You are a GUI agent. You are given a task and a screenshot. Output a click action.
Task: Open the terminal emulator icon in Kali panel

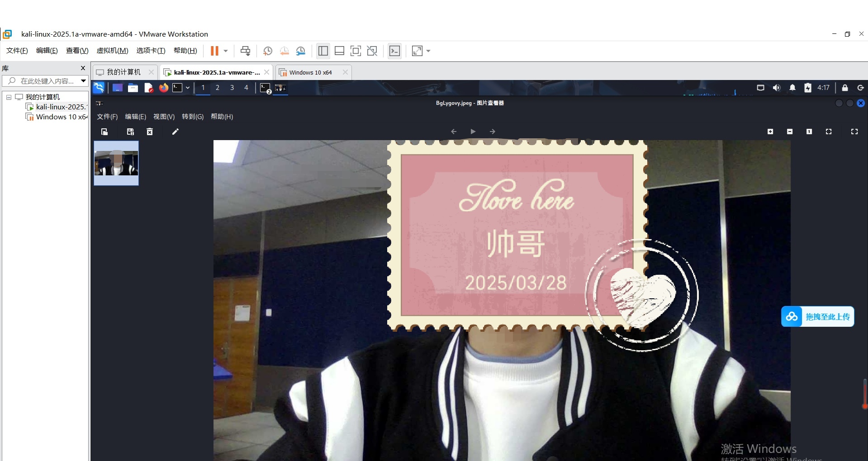coord(177,88)
